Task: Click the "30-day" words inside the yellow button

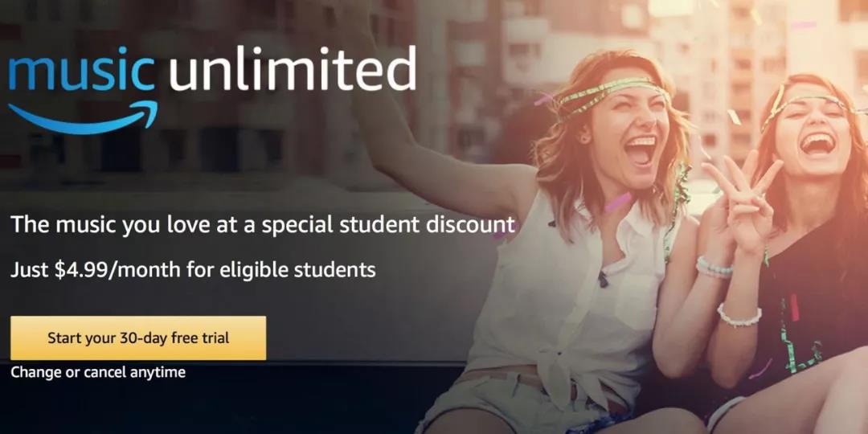Action: coord(148,338)
